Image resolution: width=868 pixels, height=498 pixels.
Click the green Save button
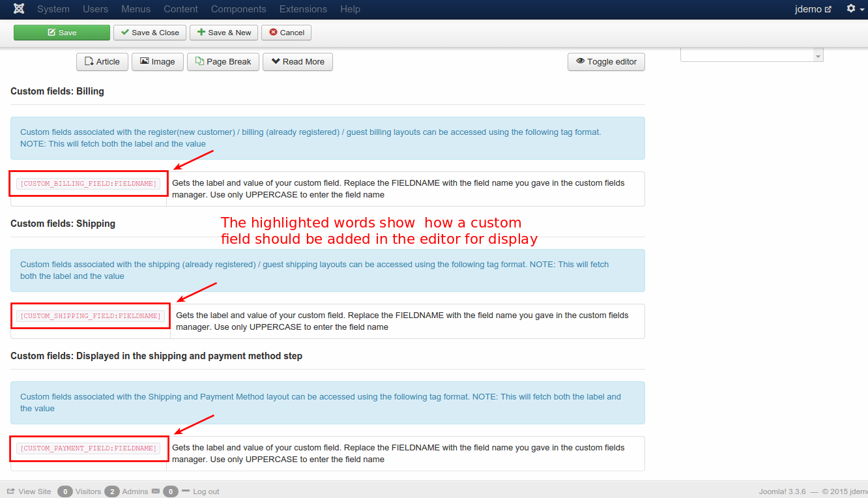pos(61,32)
